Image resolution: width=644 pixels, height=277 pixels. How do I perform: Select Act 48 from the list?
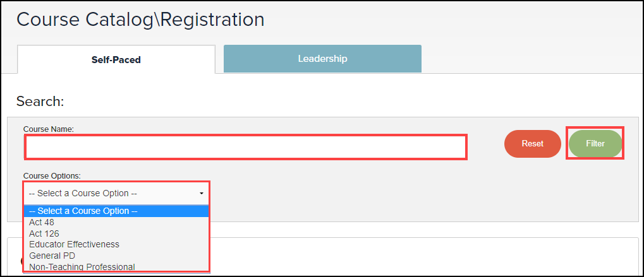pyautogui.click(x=42, y=222)
